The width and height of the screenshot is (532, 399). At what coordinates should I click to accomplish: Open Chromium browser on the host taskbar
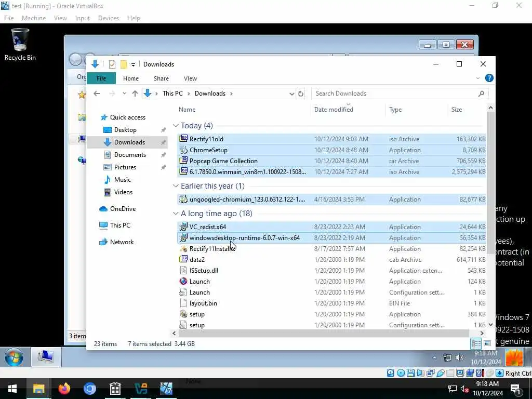90,389
